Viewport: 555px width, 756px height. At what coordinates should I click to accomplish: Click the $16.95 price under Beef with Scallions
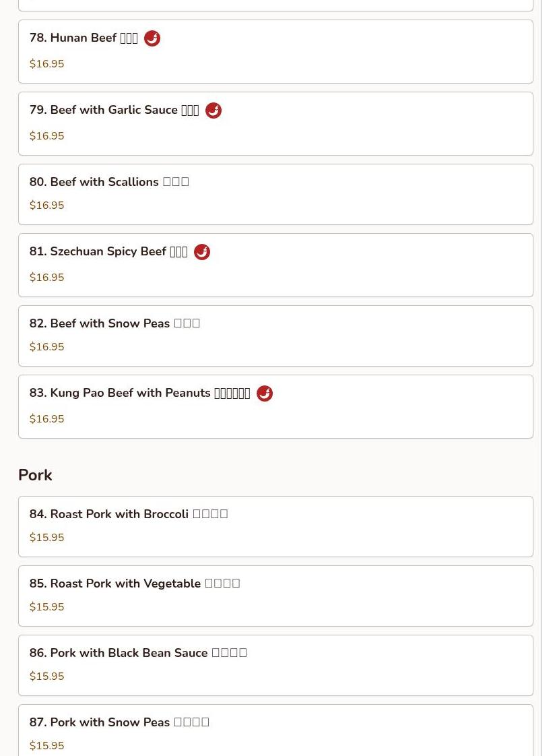47,206
